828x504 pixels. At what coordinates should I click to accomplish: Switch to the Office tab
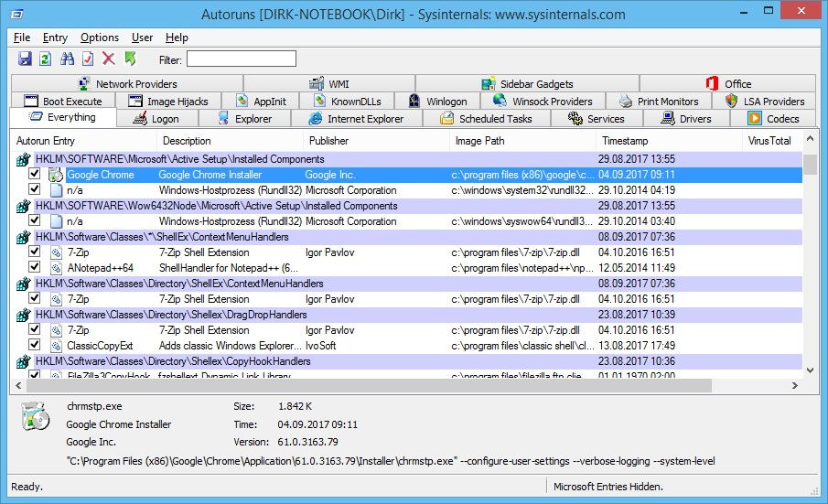pyautogui.click(x=728, y=84)
